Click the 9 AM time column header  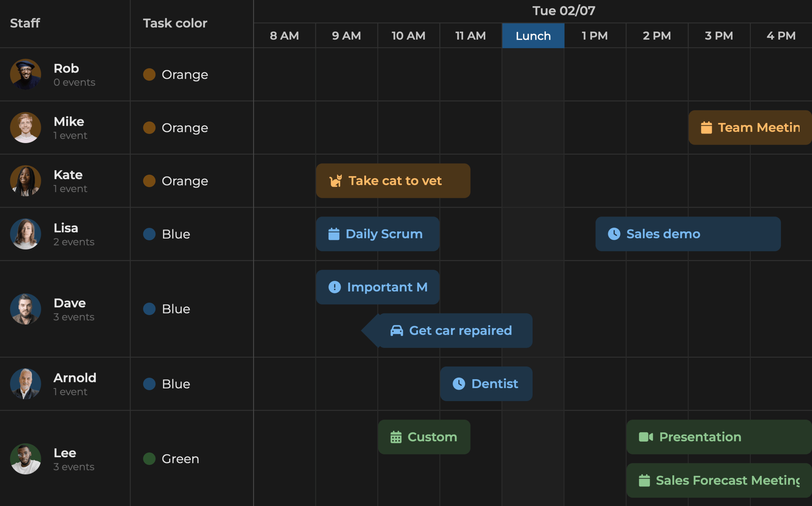346,36
